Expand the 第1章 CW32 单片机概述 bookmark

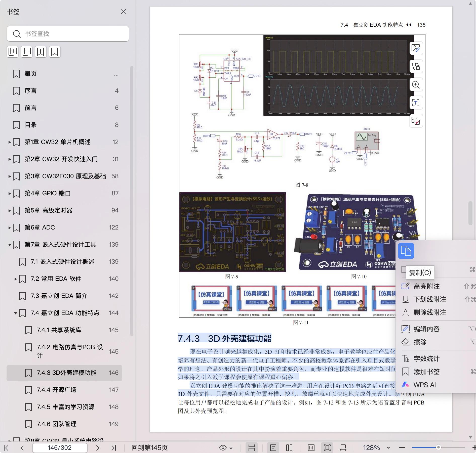[10, 142]
